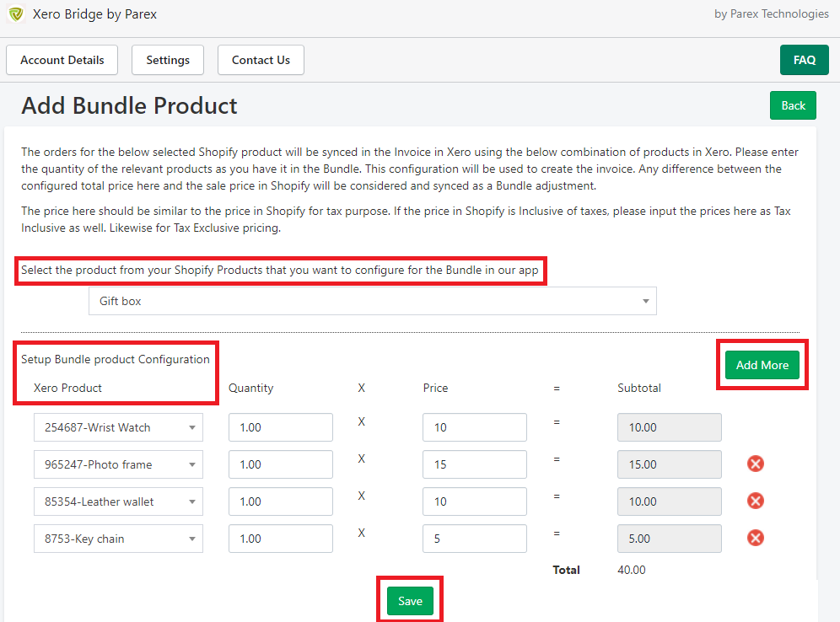Screen dimensions: 840x622
Task: Click the Leather wallet quantity field
Action: coord(281,501)
